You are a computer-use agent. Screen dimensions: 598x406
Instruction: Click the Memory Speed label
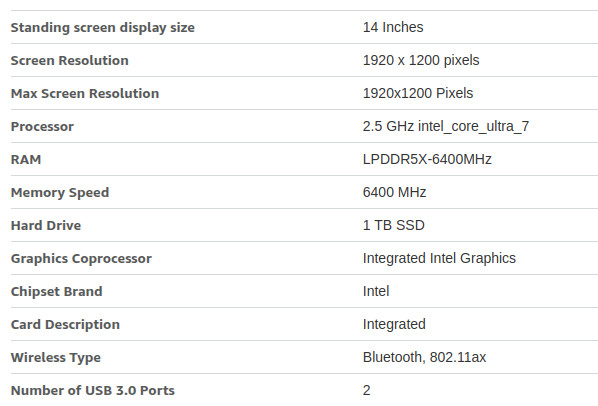pos(60,193)
